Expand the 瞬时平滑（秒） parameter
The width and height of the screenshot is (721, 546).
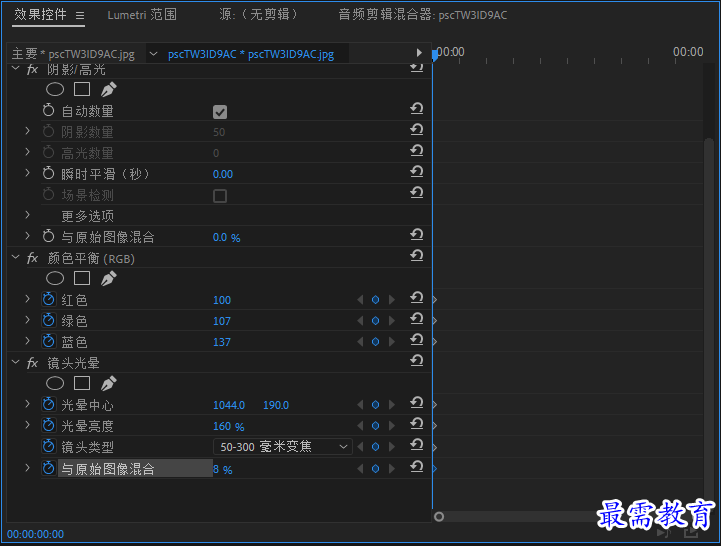click(28, 173)
